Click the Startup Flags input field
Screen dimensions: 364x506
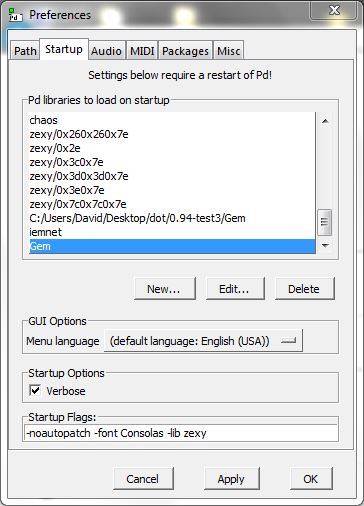[x=181, y=433]
